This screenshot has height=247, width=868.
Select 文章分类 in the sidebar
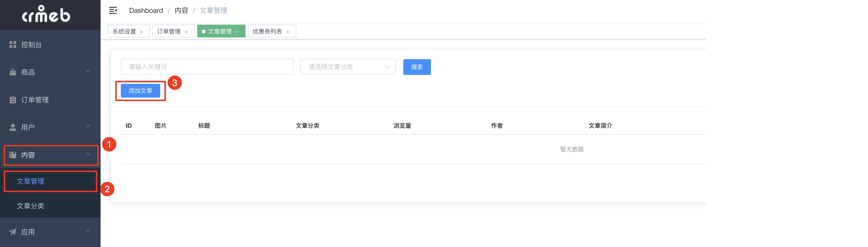pos(31,206)
